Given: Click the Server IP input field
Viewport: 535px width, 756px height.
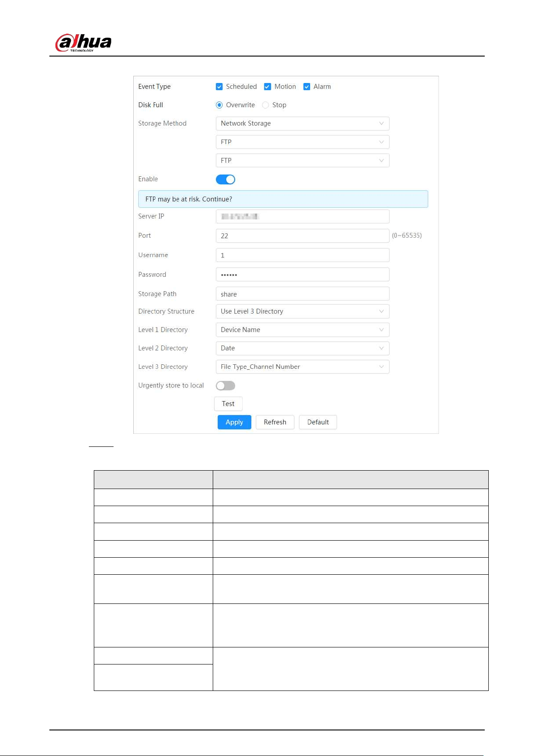Looking at the screenshot, I should coord(303,216).
